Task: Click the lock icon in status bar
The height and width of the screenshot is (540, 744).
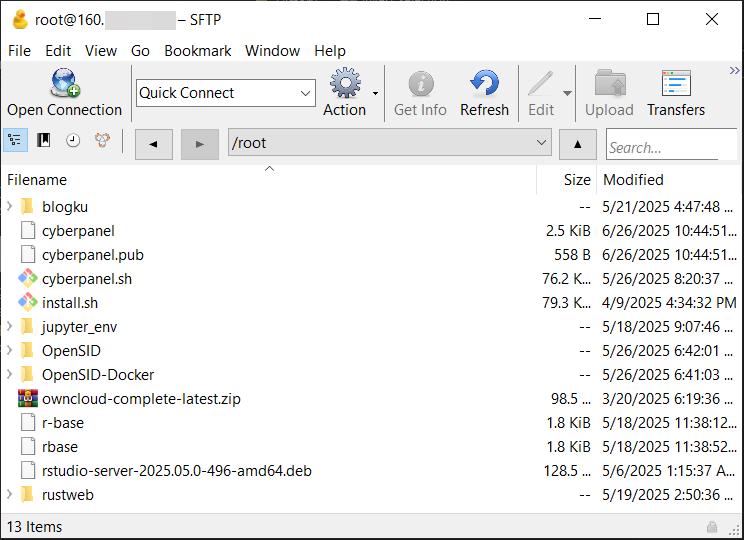Action: 712,527
